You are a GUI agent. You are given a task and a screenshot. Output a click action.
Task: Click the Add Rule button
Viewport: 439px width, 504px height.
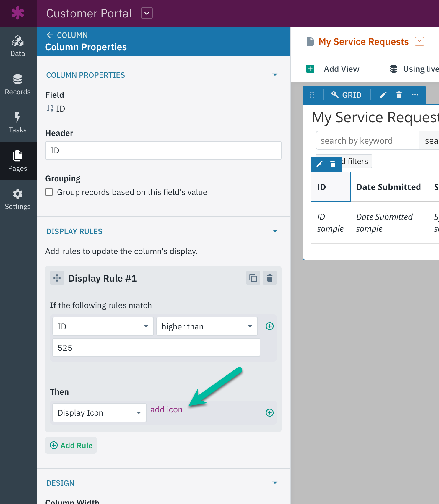[x=71, y=445]
